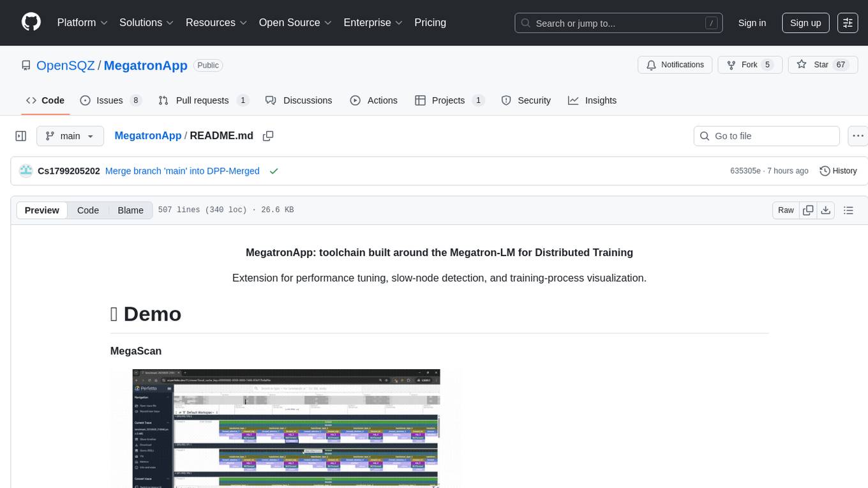This screenshot has height=488, width=868.
Task: Switch to Code view
Action: (88, 210)
